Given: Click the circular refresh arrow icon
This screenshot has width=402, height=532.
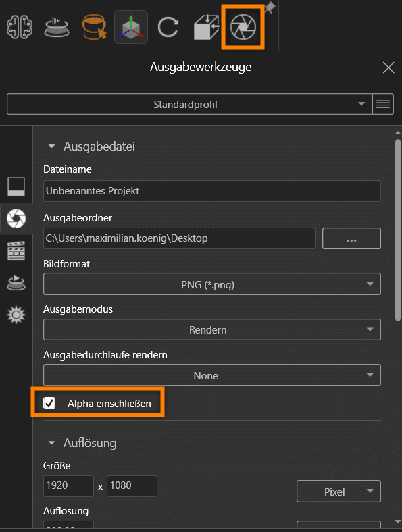Looking at the screenshot, I should [x=168, y=27].
